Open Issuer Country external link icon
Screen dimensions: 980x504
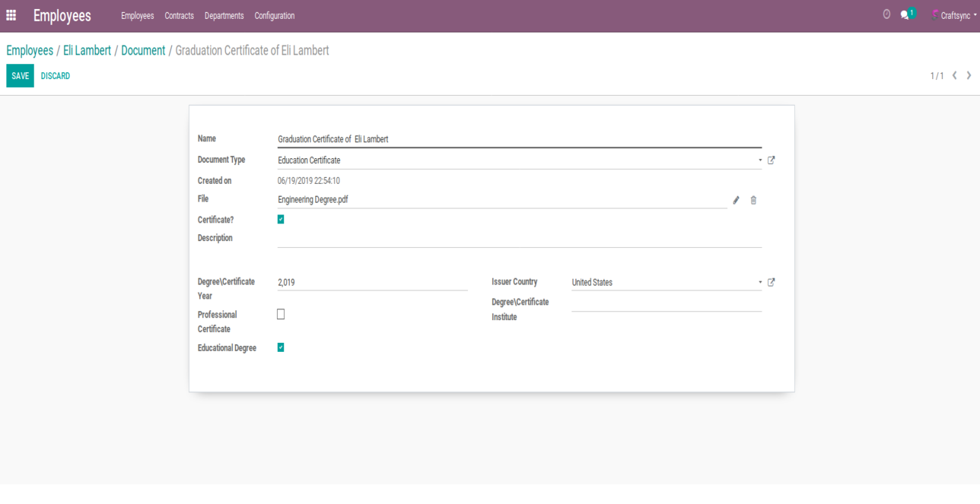pyautogui.click(x=772, y=282)
